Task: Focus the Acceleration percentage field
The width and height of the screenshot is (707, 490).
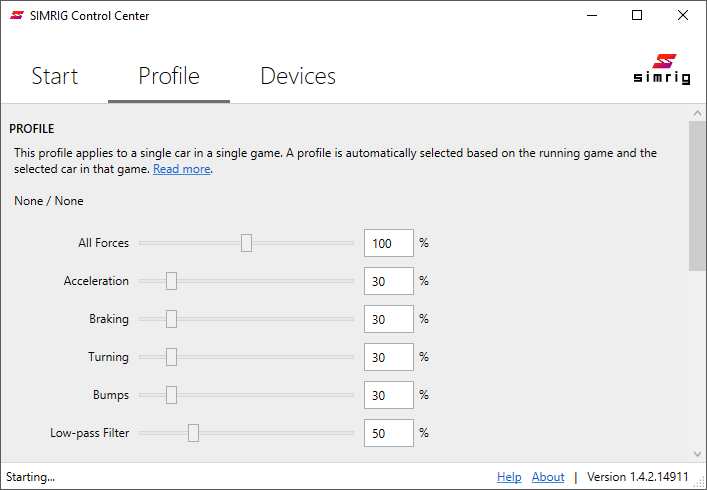Action: [x=389, y=281]
